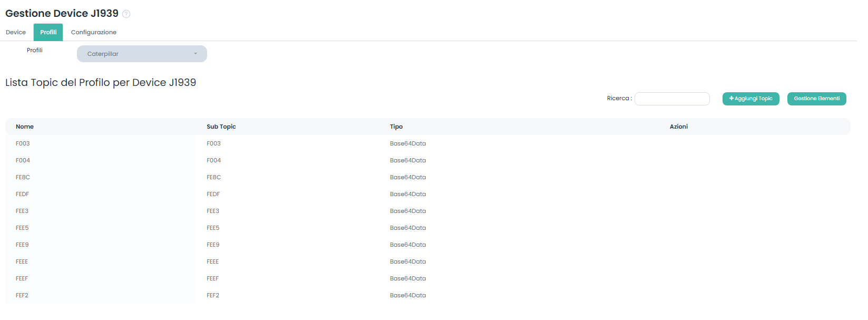Select FEE5 in the Nome column
Viewport: 868px width, 320px height.
coord(22,228)
